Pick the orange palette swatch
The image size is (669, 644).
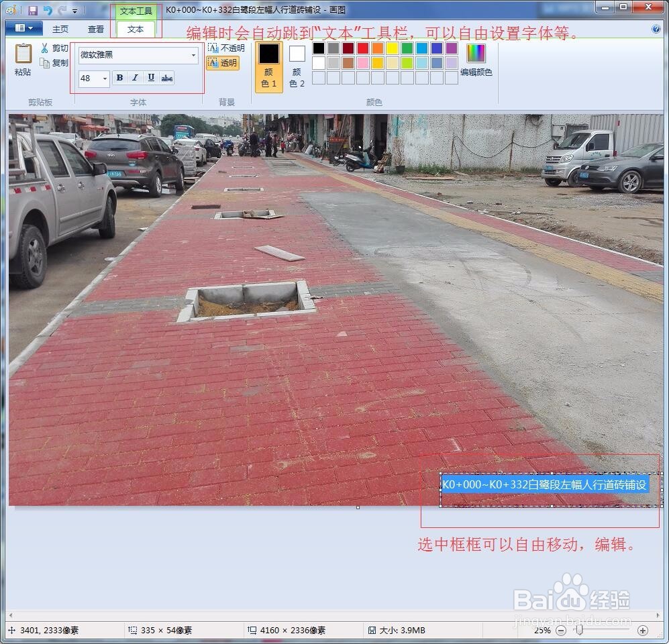point(378,48)
